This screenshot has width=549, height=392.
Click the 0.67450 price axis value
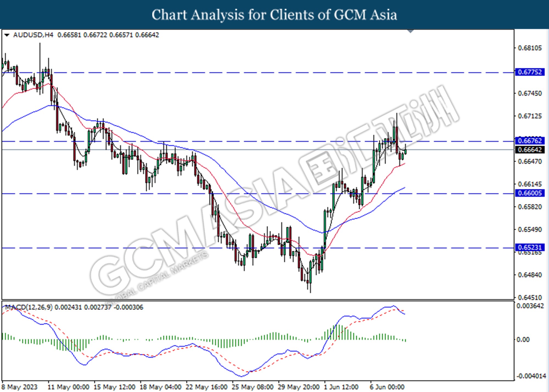[x=530, y=94]
